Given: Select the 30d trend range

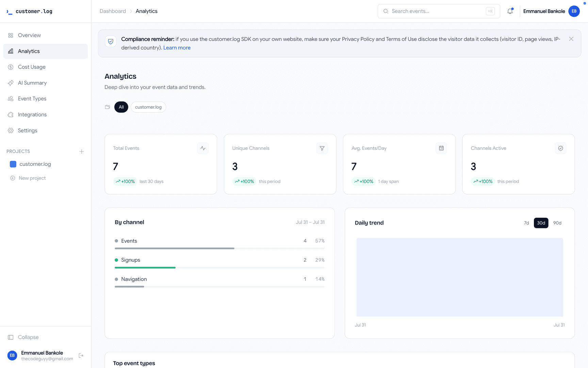Looking at the screenshot, I should 541,223.
